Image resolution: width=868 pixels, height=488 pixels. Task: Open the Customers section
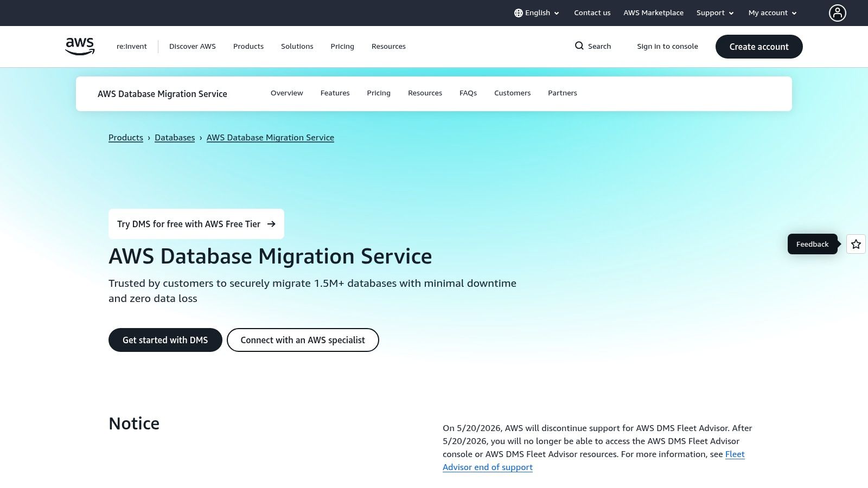coord(512,93)
